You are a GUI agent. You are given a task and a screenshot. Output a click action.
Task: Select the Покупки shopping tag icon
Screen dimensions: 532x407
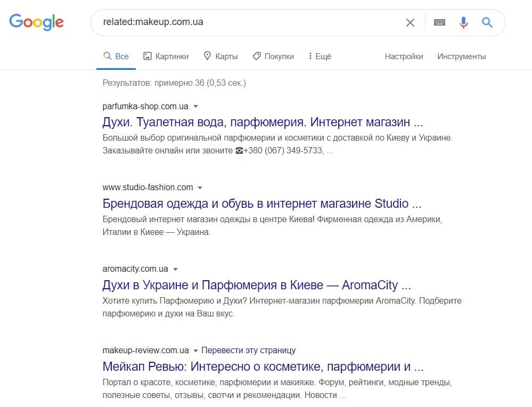pos(257,55)
